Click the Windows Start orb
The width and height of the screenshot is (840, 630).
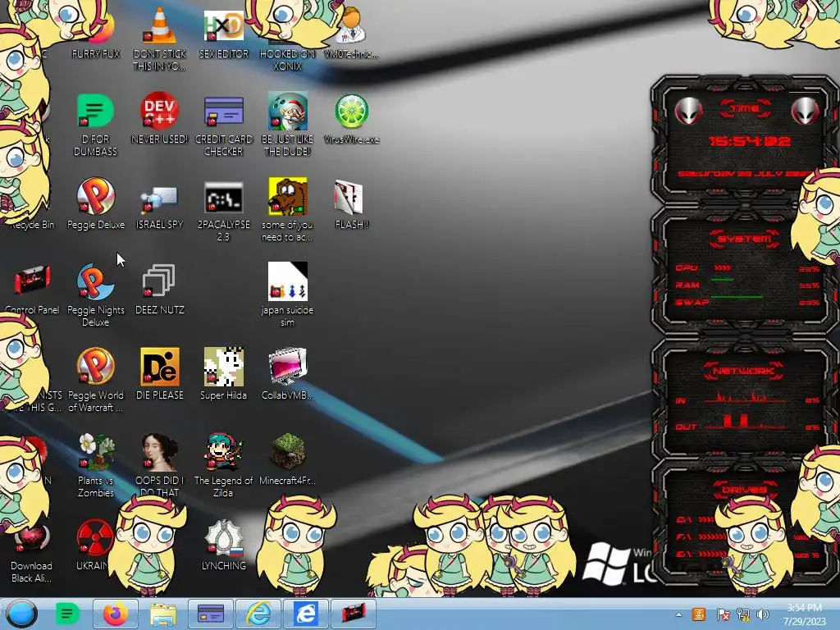pyautogui.click(x=22, y=614)
